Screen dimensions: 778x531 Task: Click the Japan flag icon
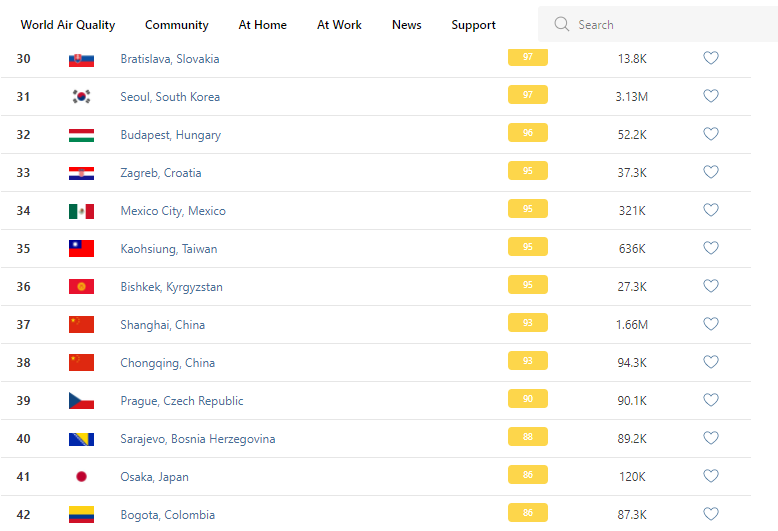81,477
